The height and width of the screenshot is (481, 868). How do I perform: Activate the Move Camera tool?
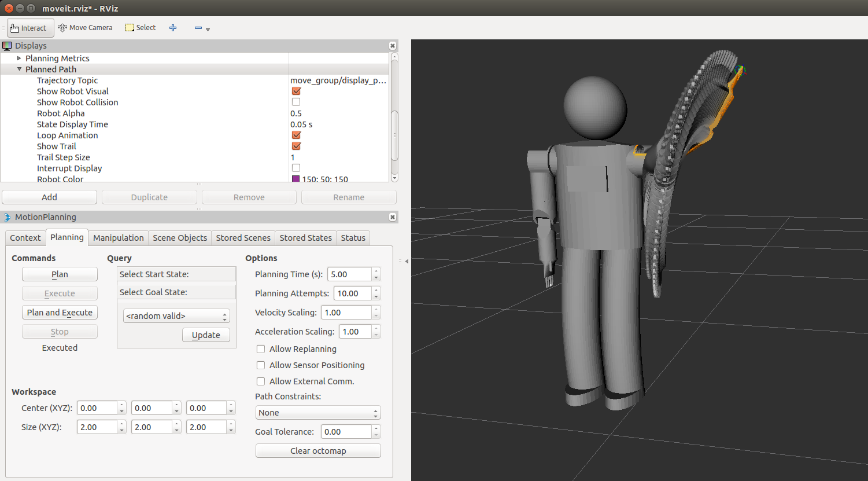pyautogui.click(x=85, y=28)
